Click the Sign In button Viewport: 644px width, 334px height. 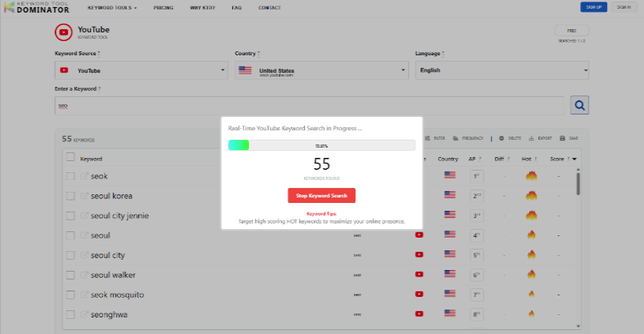pos(623,7)
